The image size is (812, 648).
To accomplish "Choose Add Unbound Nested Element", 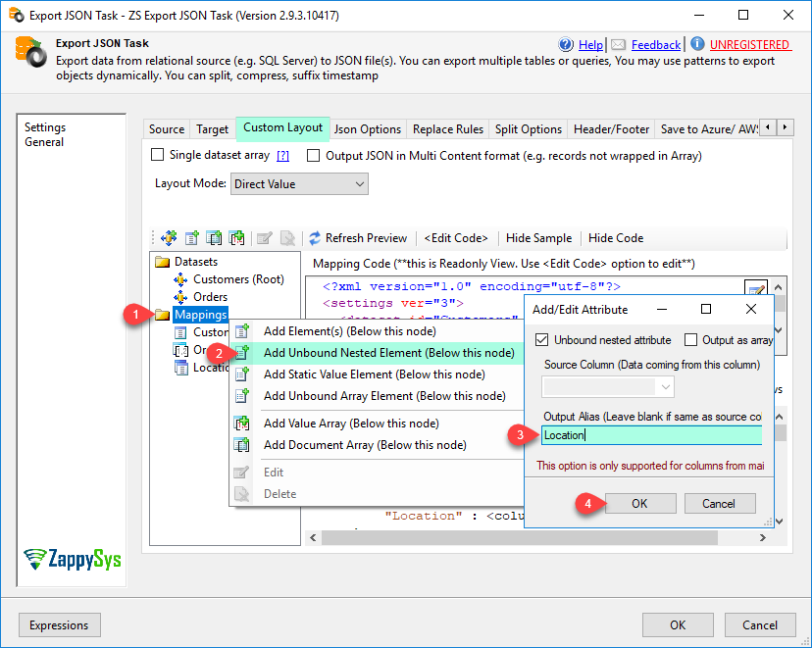I will (377, 353).
